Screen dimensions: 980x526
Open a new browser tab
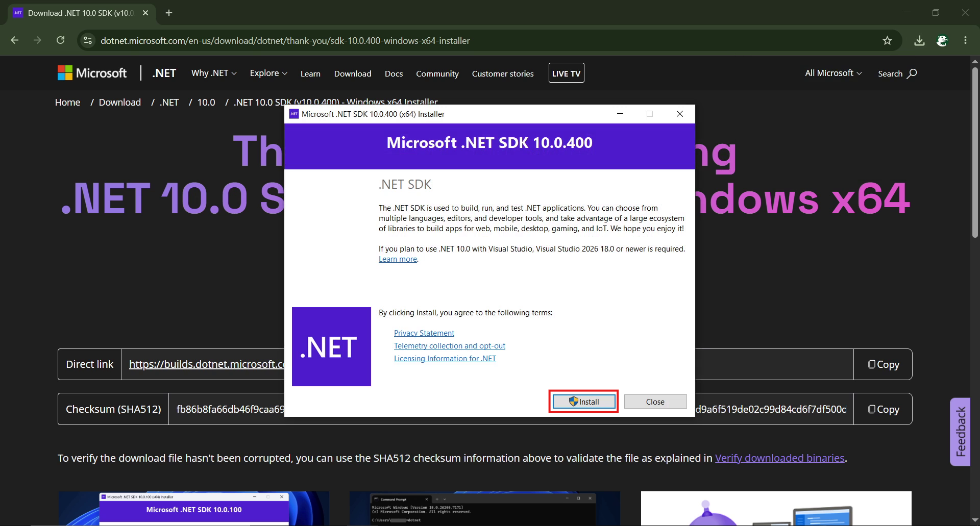point(169,13)
